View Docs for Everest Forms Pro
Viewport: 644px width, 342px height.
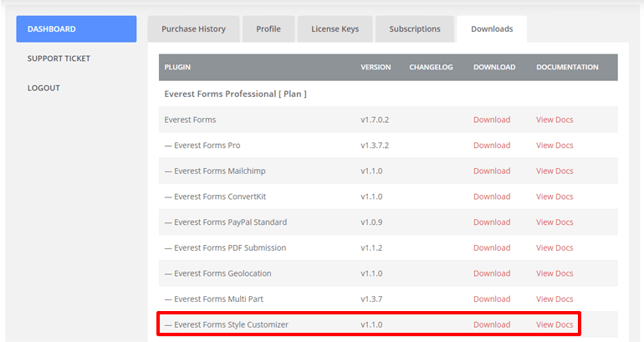pyautogui.click(x=555, y=145)
